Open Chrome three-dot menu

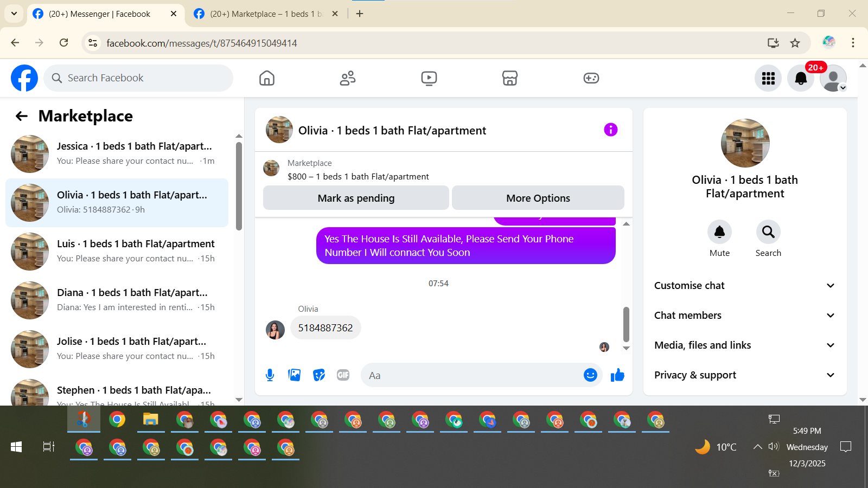[853, 43]
